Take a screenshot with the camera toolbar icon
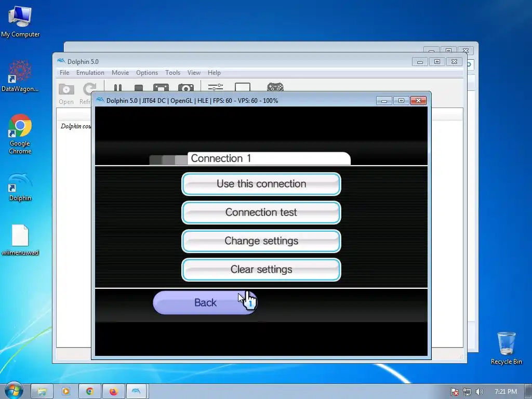The height and width of the screenshot is (399, 532). (x=186, y=87)
